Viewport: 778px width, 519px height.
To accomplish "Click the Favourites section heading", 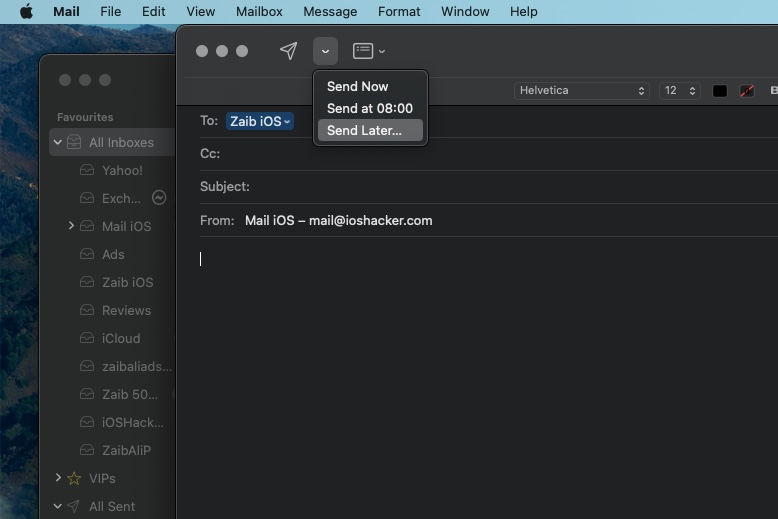I will point(85,117).
